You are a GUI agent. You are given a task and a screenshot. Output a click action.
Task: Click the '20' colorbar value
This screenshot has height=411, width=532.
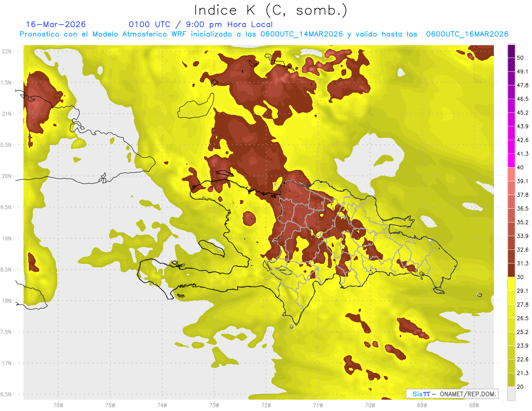click(520, 387)
